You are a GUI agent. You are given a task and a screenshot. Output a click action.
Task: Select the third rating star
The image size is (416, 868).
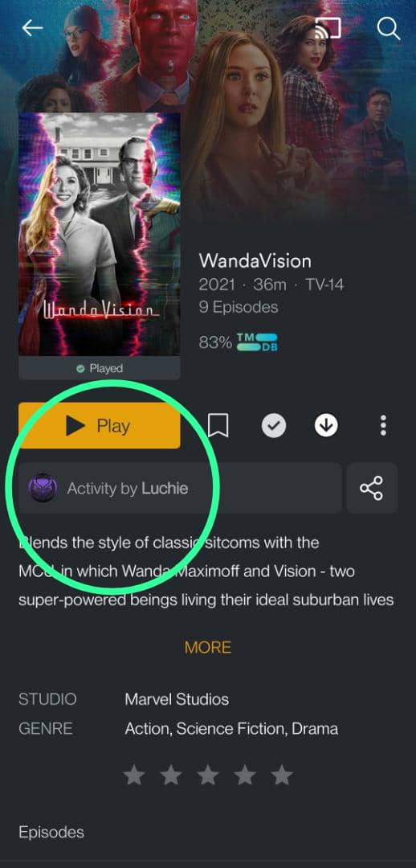[208, 775]
